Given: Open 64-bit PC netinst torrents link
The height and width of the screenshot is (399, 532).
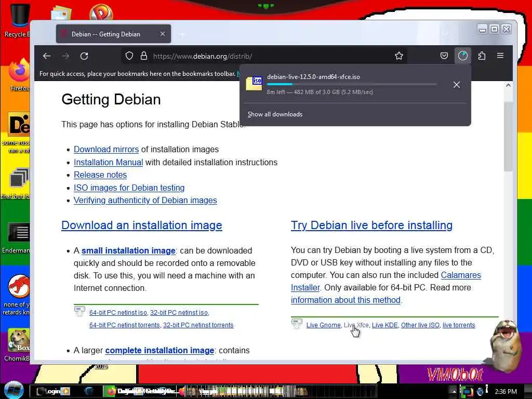Looking at the screenshot, I should pyautogui.click(x=125, y=325).
